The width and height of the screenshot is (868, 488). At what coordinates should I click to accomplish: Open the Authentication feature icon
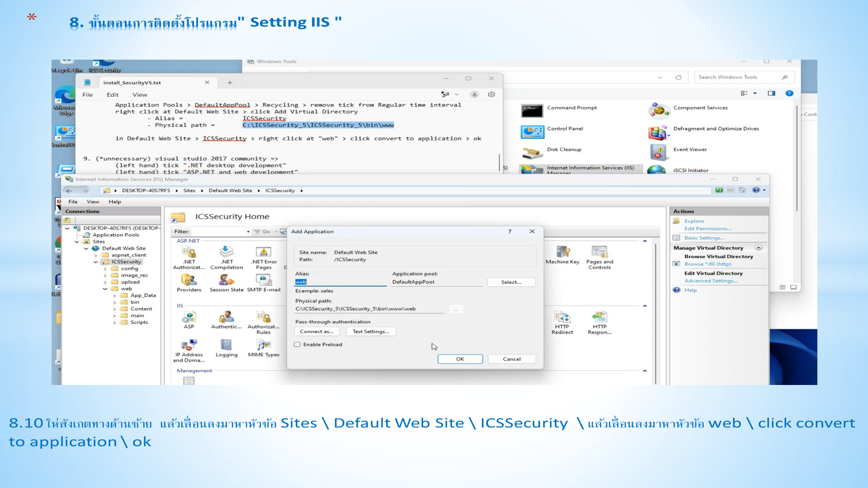pyautogui.click(x=226, y=320)
